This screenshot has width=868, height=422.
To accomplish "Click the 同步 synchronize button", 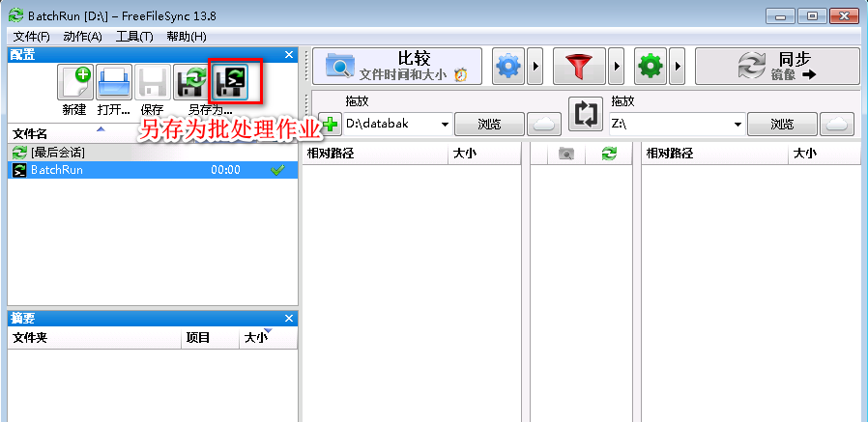I will pyautogui.click(x=777, y=67).
